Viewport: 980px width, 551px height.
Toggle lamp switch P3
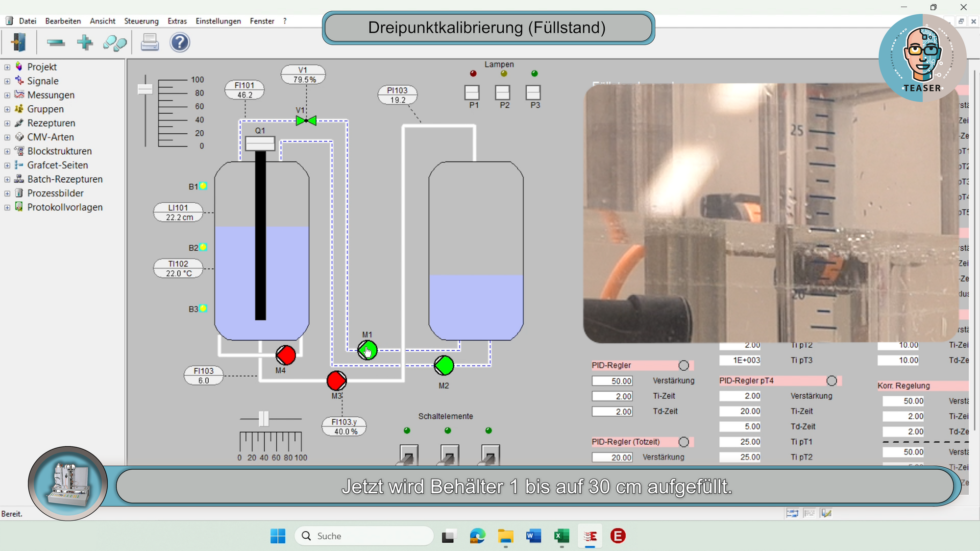tap(533, 93)
